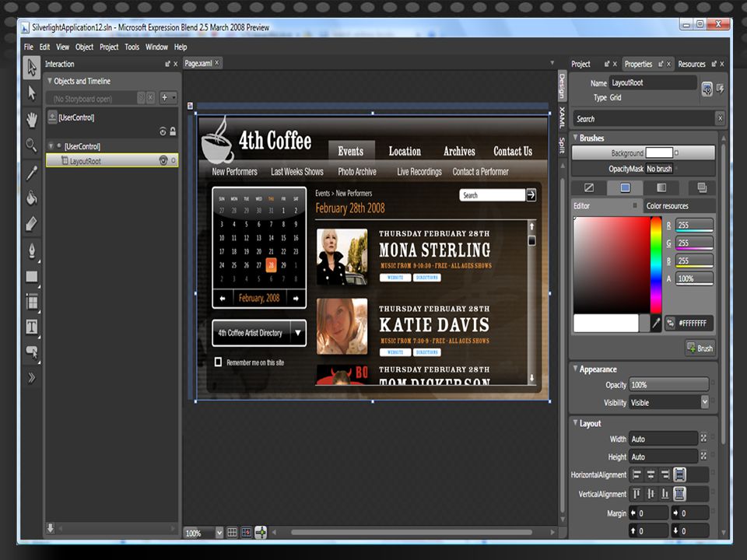Toggle lock-all icon in timeline header

pos(173,131)
